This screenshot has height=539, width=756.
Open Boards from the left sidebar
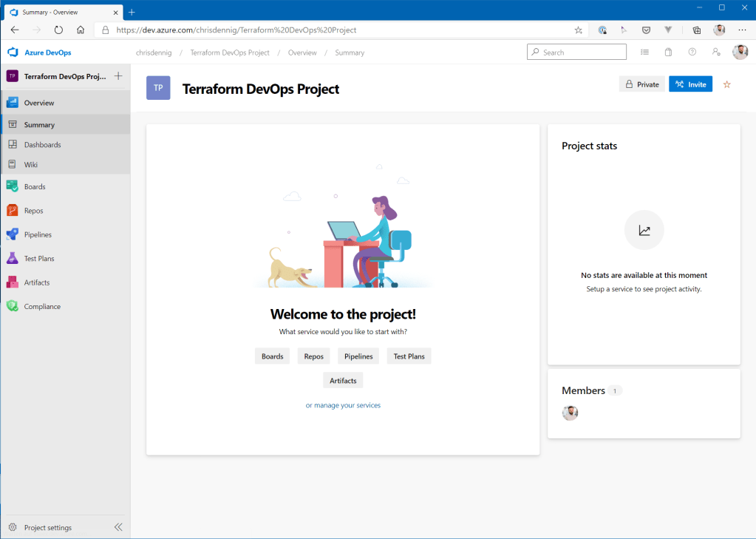click(34, 187)
